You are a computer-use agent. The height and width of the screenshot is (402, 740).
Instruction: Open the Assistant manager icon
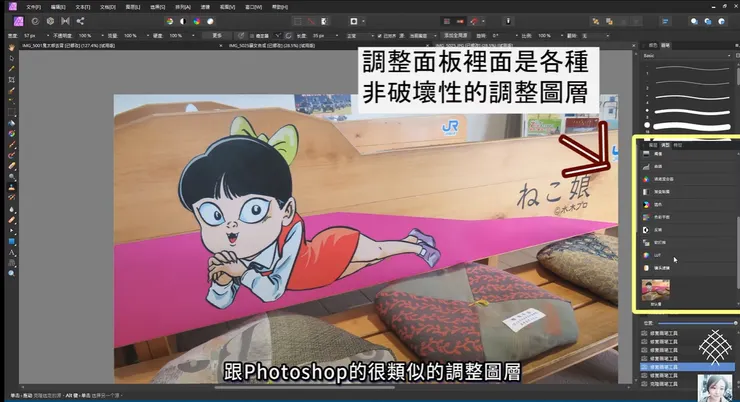coord(508,21)
